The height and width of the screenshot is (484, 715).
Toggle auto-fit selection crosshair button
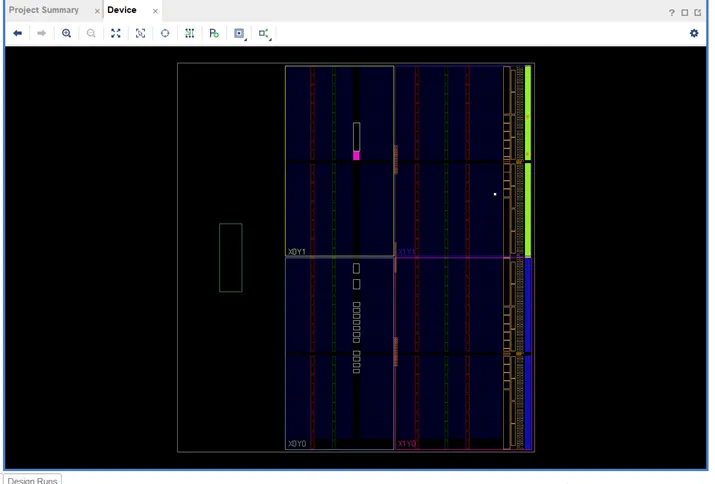[x=165, y=33]
